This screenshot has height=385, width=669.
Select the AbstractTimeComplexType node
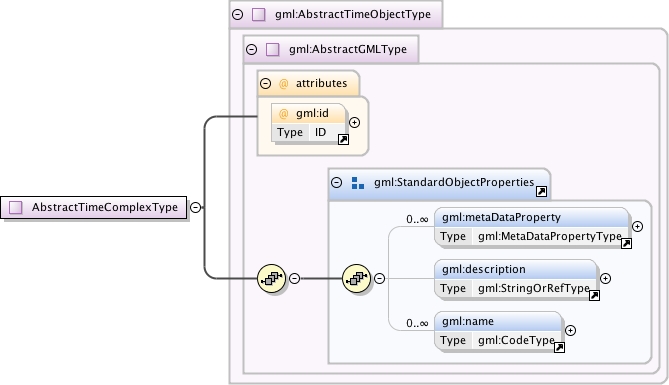[x=93, y=207]
